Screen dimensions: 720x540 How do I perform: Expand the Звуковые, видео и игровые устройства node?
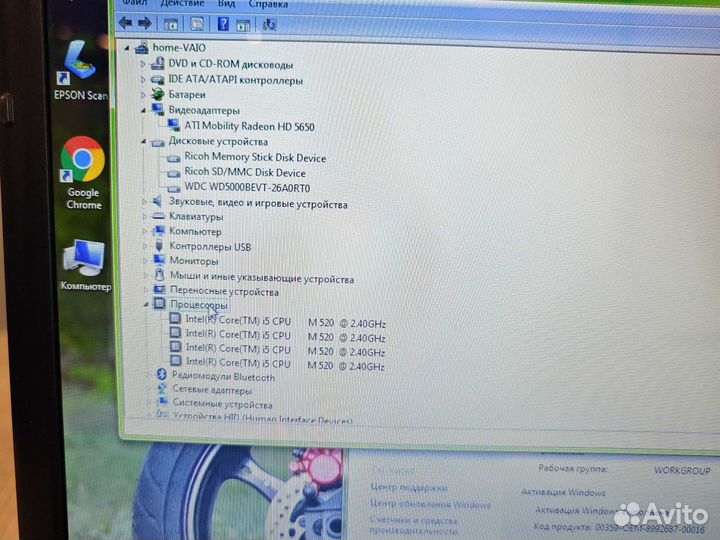click(x=144, y=201)
